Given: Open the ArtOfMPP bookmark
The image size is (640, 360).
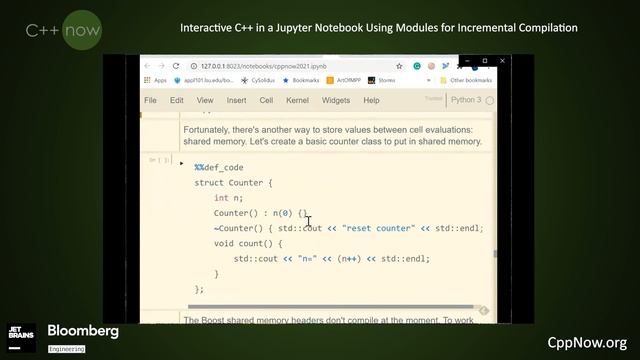Looking at the screenshot, I should click(x=344, y=80).
